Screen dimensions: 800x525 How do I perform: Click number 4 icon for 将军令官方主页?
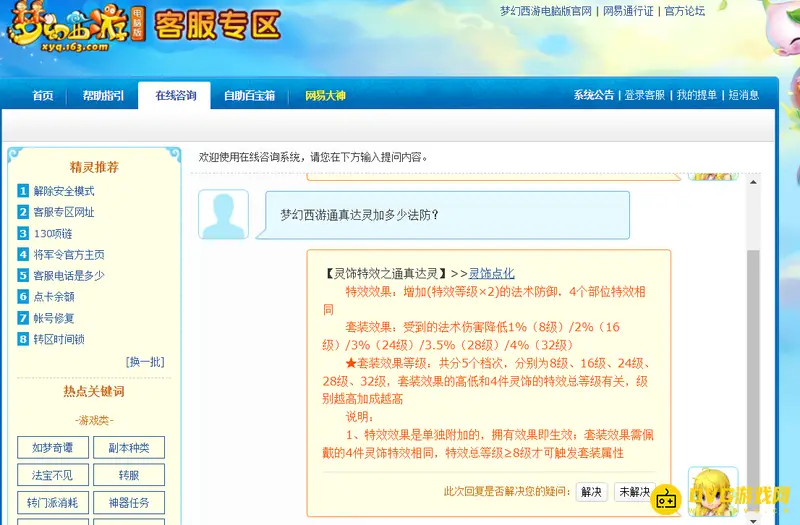point(23,254)
